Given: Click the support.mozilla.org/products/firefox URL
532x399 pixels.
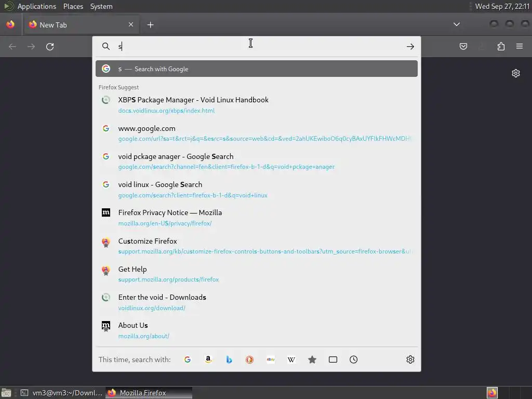Looking at the screenshot, I should point(168,280).
